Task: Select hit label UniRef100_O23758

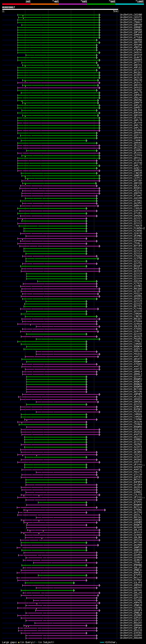Action: 131,259
